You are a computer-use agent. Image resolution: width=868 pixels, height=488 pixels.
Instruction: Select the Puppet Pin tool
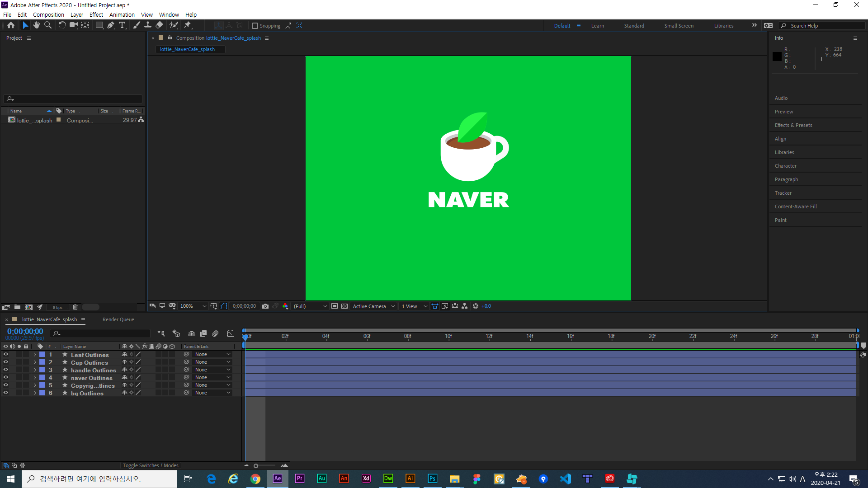[x=188, y=25]
